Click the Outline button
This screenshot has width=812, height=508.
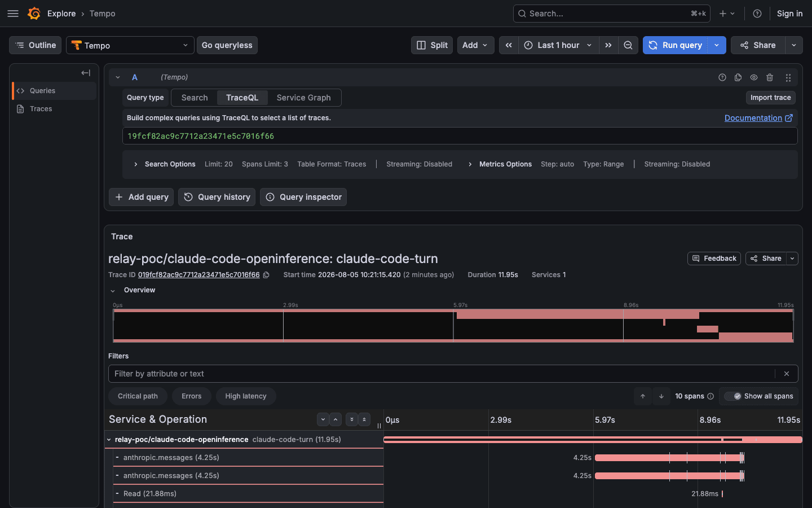(x=35, y=45)
